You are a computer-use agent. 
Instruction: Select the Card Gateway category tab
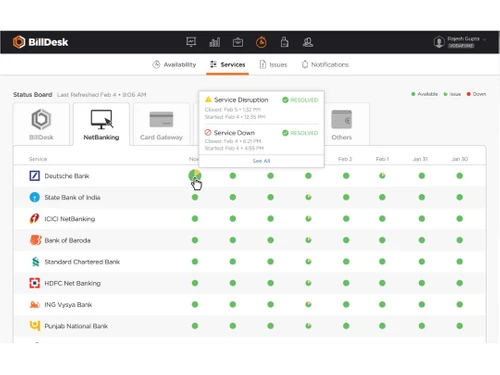coord(161,124)
